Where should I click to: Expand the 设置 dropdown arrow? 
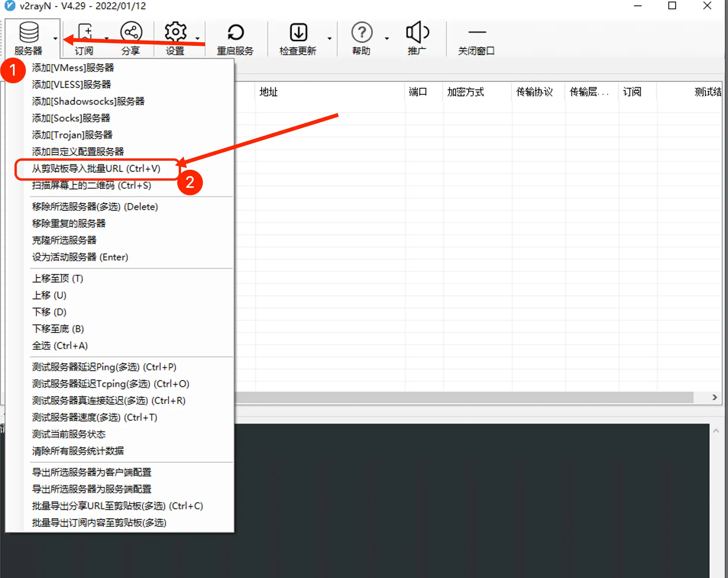click(x=197, y=38)
